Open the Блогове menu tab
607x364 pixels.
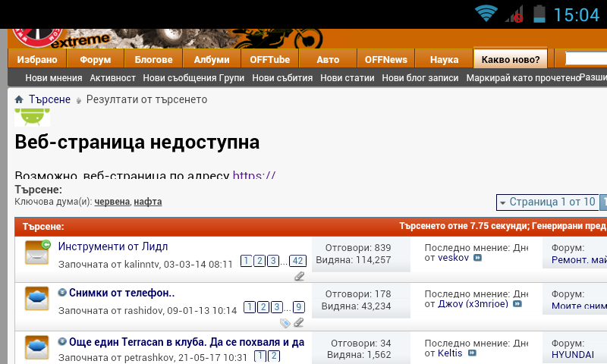click(x=154, y=59)
